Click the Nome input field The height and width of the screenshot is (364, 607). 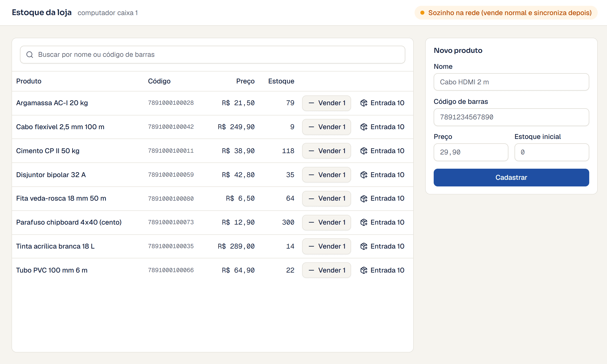pos(511,82)
